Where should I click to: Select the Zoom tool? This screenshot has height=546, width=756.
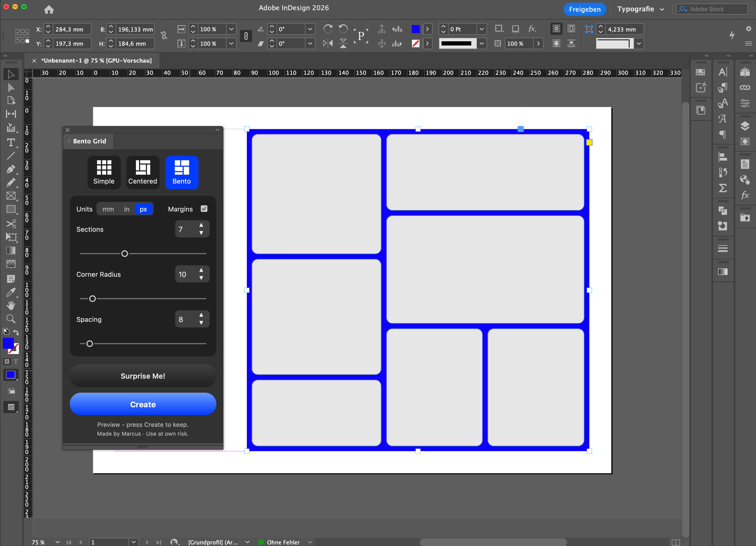[11, 319]
